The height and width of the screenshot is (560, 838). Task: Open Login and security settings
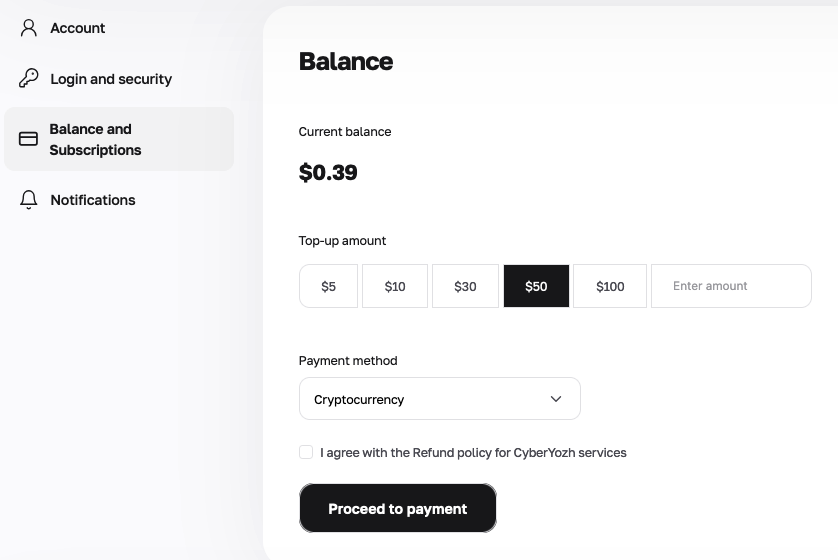119,79
